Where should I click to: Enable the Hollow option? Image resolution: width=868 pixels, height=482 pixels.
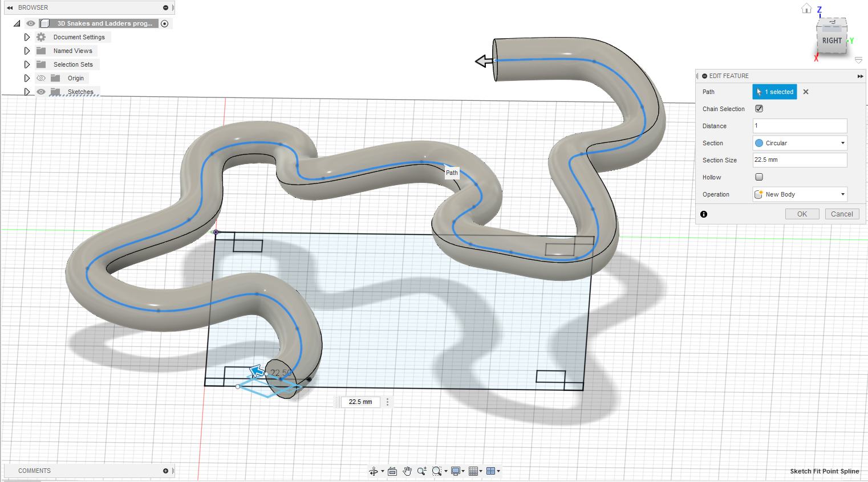759,177
